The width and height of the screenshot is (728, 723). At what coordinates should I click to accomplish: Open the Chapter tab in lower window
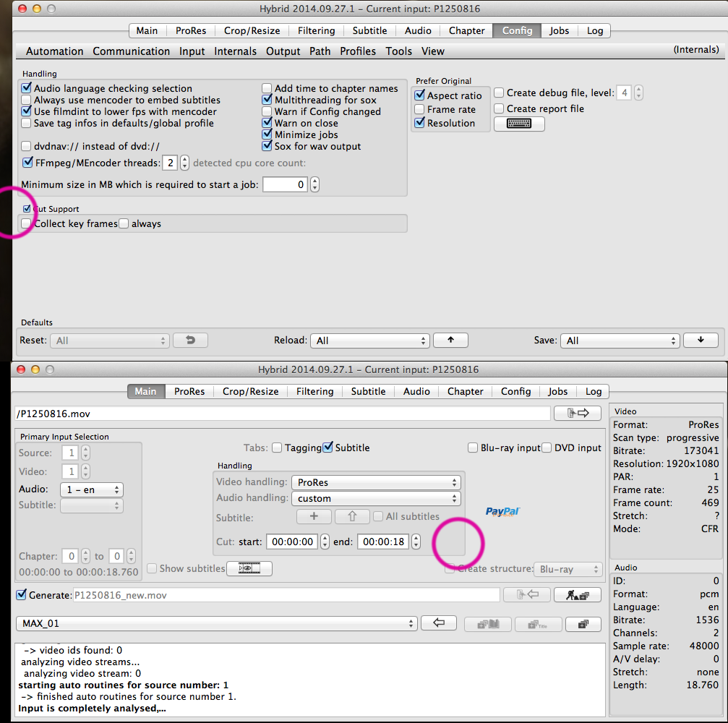[x=466, y=391]
